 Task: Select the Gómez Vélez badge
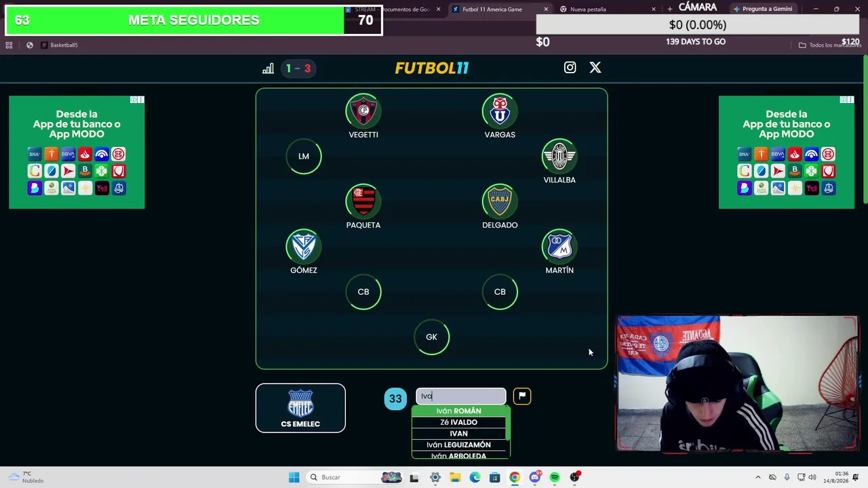[304, 247]
